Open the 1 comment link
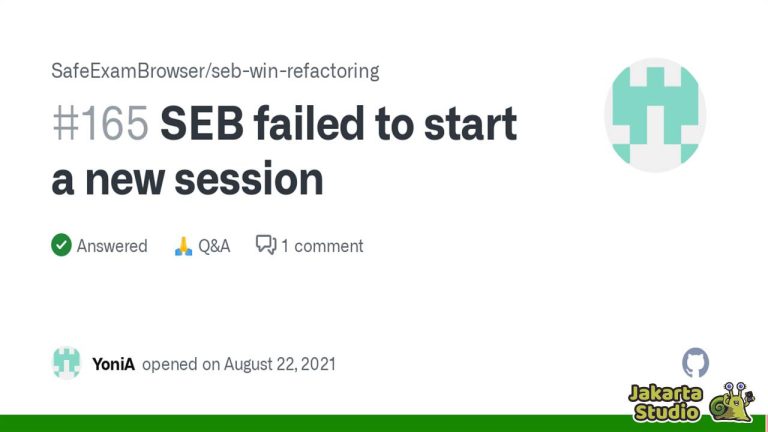 click(322, 246)
